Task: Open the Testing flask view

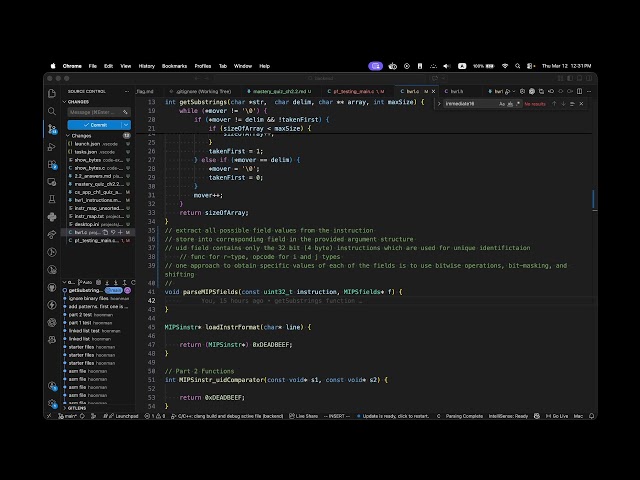Action: pos(52,199)
